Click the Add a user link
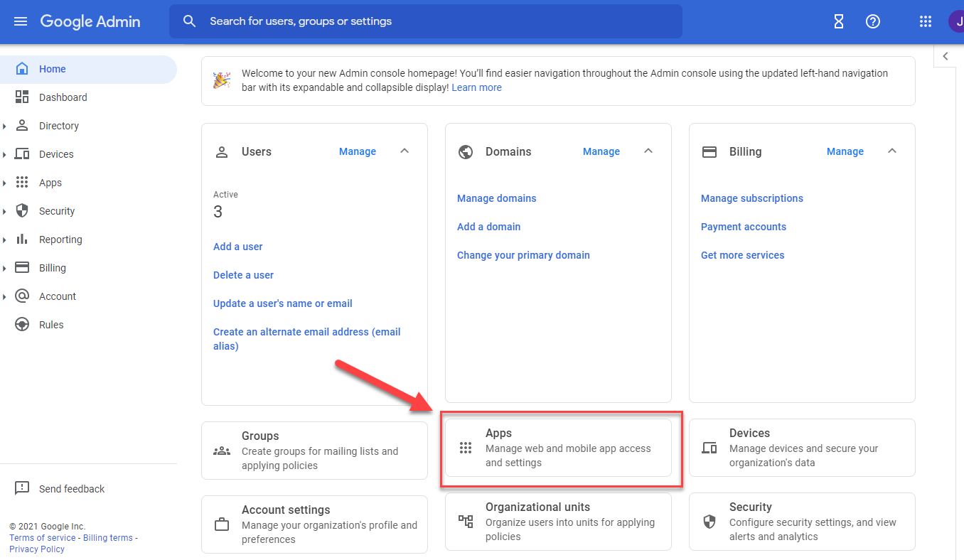Screen dimensions: 964x560 tap(238, 247)
